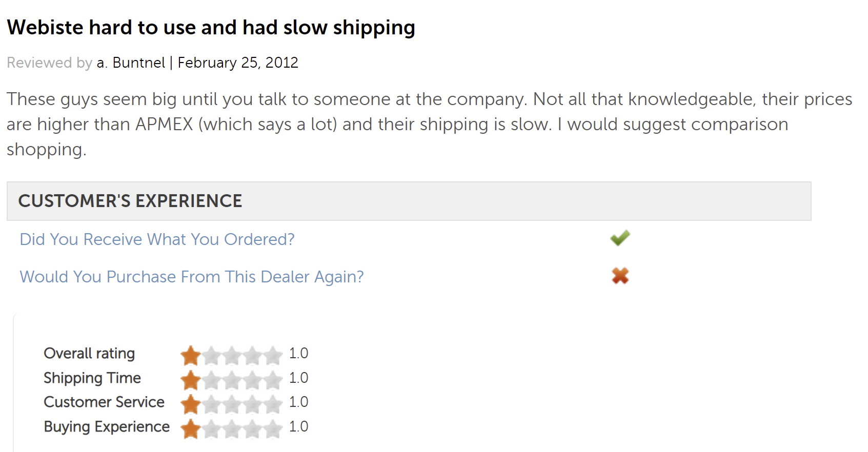Click the orange Customer Service star

point(191,404)
